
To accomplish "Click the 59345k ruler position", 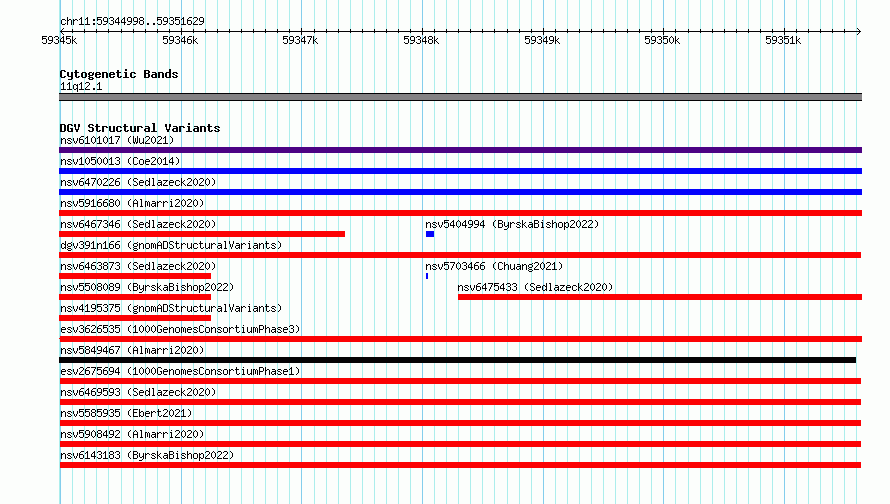I will (59, 40).
